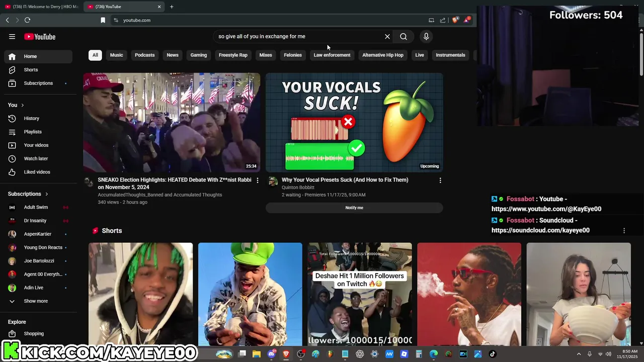Image resolution: width=644 pixels, height=362 pixels.
Task: Start voice search with the microphone icon
Action: pos(426,37)
